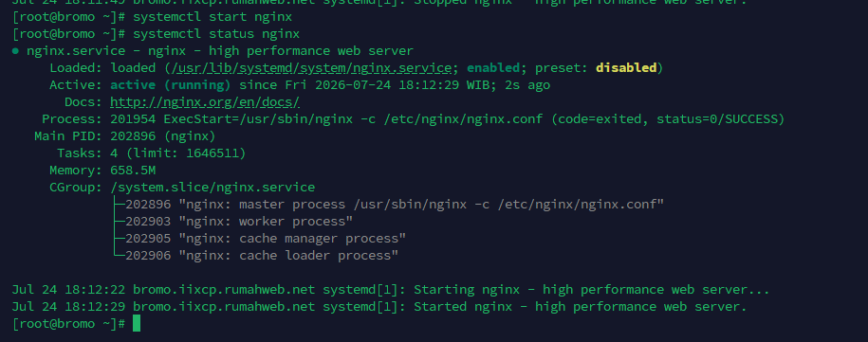This screenshot has width=868, height=342.
Task: Open the http://nginx.org/en/docs/ link
Action: click(x=205, y=102)
